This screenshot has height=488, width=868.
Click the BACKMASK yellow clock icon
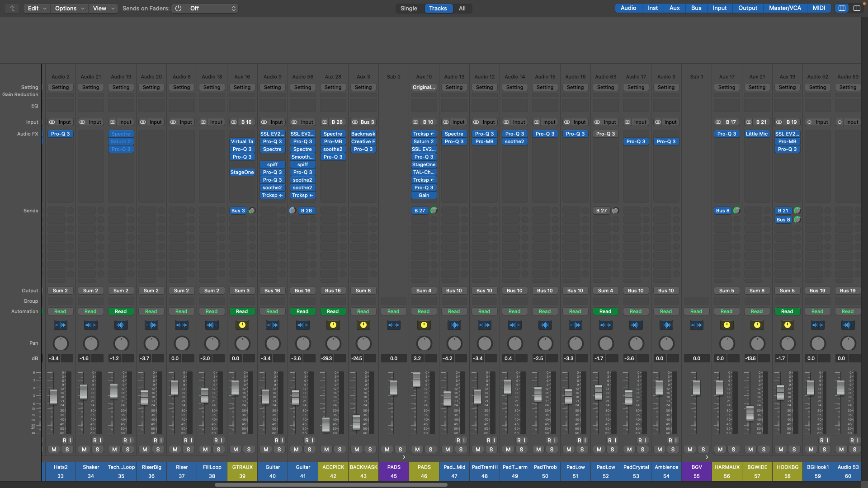point(363,325)
